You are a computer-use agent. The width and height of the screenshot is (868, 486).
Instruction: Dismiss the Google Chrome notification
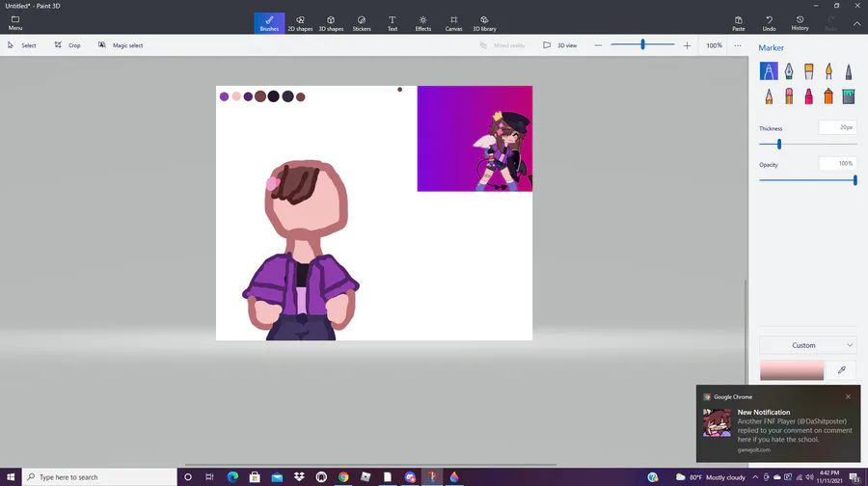[x=848, y=396]
